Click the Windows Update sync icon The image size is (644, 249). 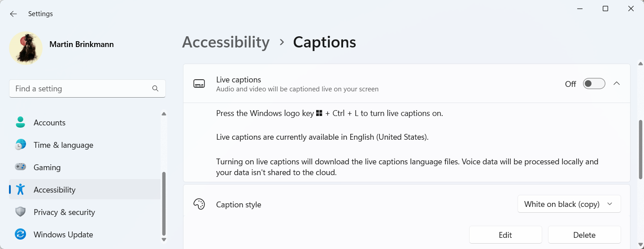pyautogui.click(x=20, y=234)
